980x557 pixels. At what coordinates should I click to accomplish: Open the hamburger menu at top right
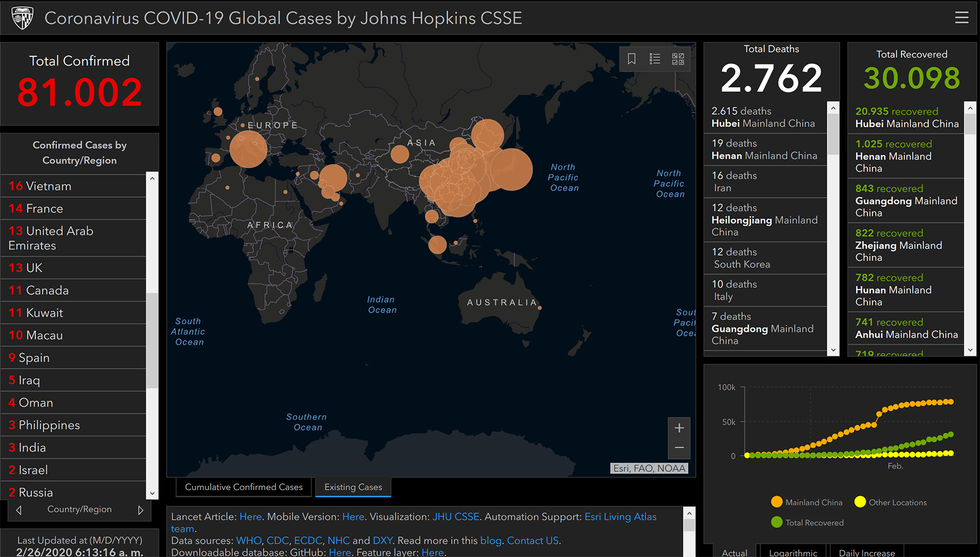pos(962,18)
